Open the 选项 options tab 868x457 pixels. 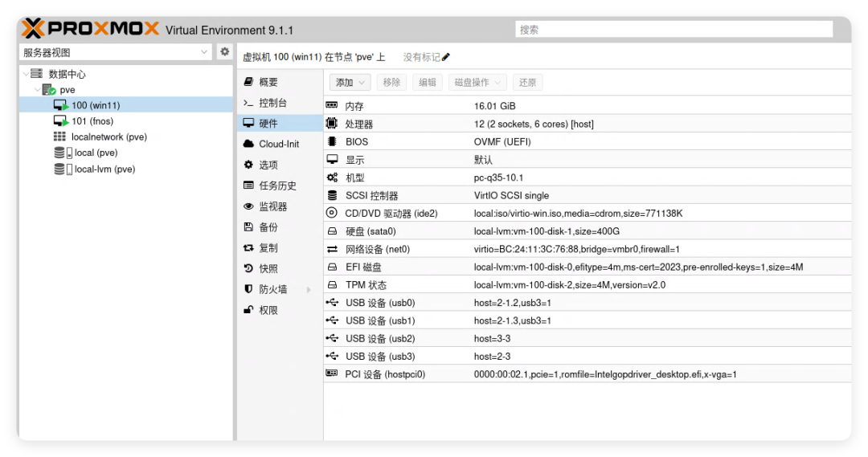280,165
